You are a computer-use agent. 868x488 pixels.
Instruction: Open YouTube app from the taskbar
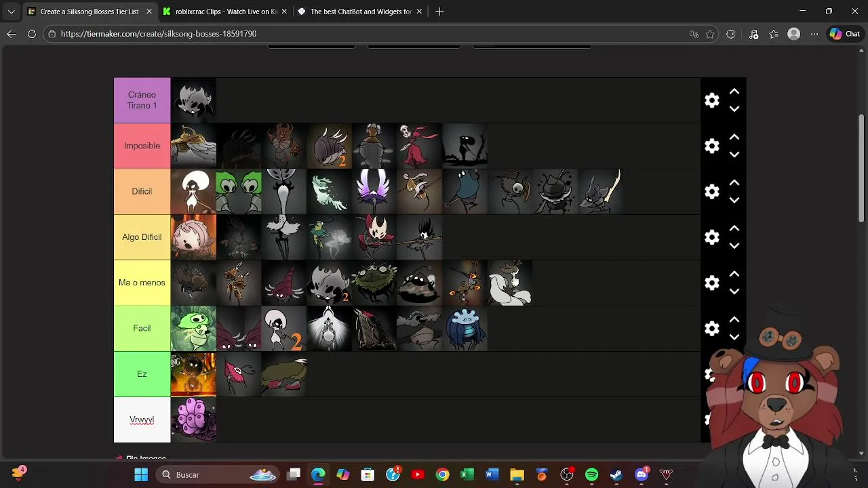pos(418,474)
